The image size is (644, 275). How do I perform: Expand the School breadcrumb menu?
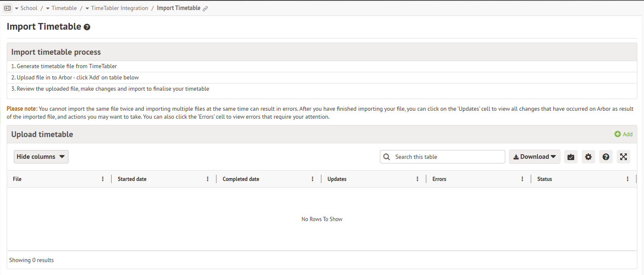(x=26, y=8)
